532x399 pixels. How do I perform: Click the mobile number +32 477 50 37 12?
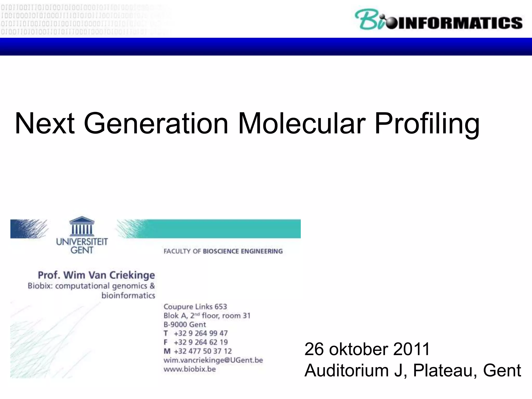(203, 351)
